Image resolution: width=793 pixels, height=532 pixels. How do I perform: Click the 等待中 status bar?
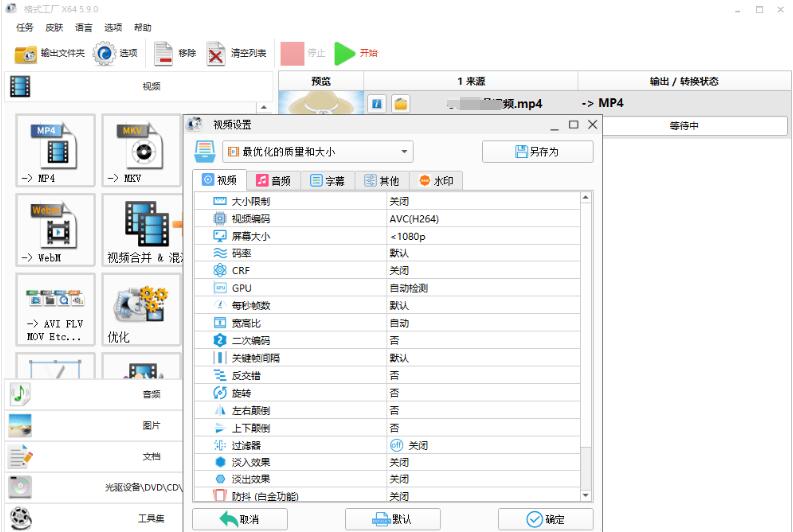click(684, 126)
